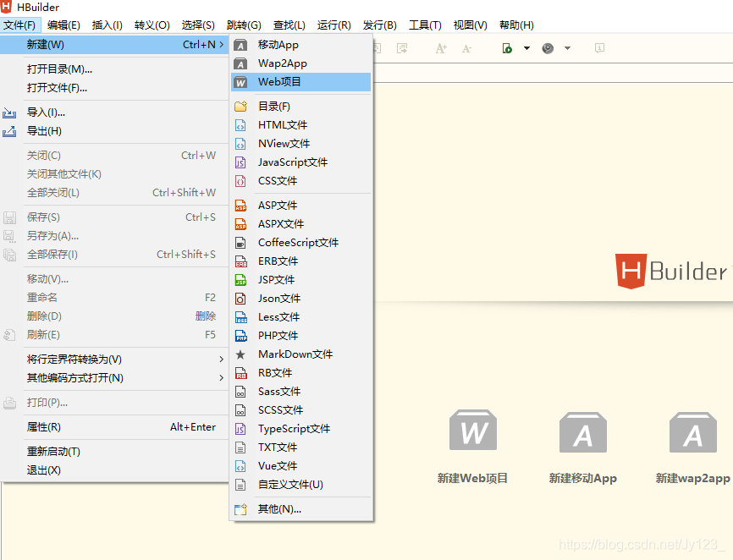Select TypeScript文件 in new submenu
This screenshot has height=560, width=733.
pyautogui.click(x=301, y=429)
